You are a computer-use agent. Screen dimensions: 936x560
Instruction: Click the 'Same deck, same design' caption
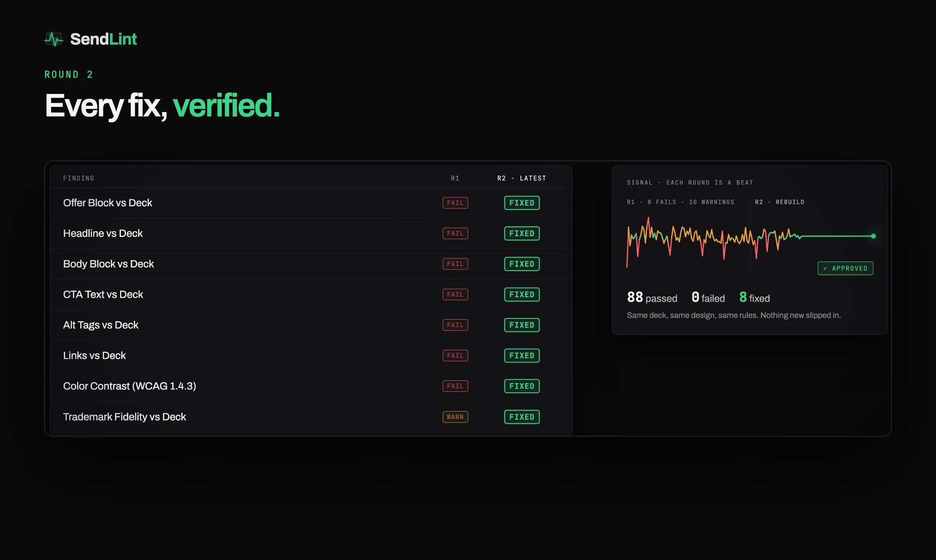(734, 315)
